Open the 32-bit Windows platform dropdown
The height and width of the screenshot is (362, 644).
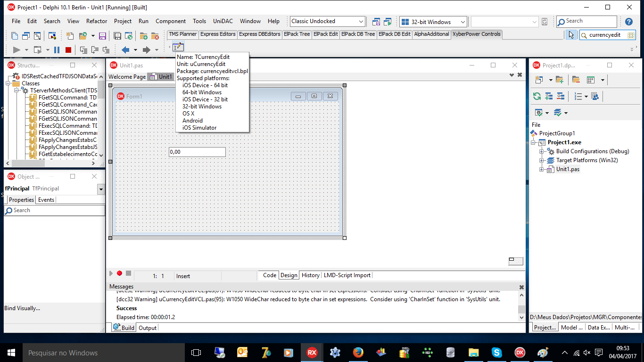pyautogui.click(x=463, y=22)
